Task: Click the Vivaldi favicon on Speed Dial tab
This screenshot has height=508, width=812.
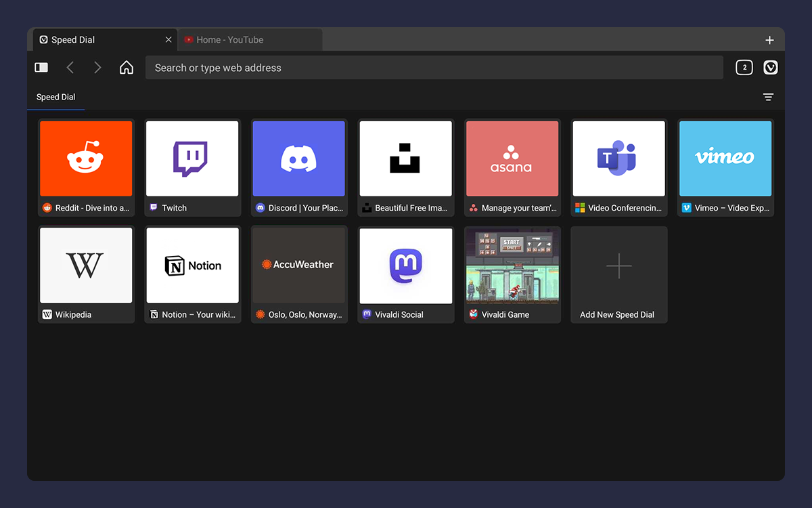Action: pos(44,40)
